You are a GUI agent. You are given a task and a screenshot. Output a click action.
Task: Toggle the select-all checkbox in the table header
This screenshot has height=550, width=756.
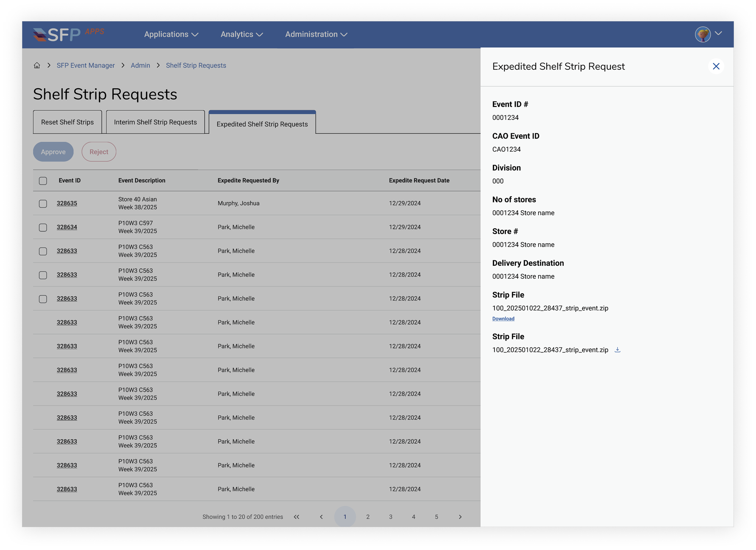click(43, 180)
